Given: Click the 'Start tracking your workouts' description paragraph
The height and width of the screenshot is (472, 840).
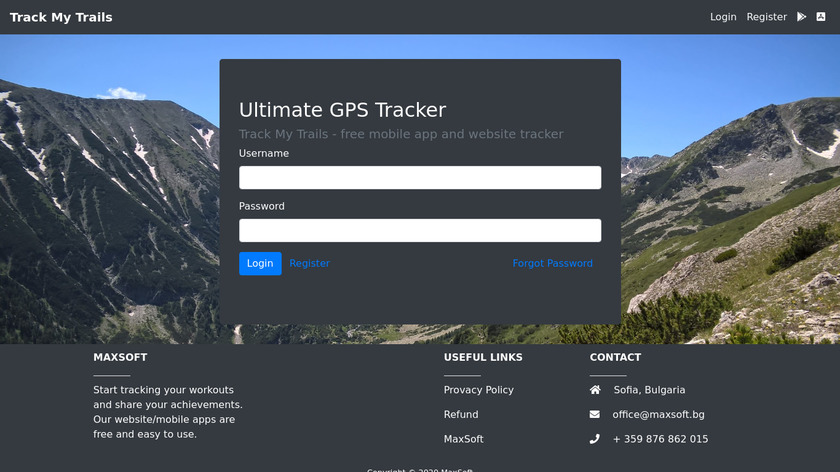Looking at the screenshot, I should point(168,412).
